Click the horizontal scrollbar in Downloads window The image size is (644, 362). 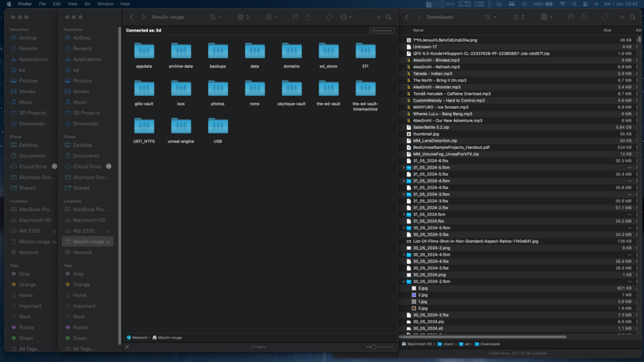click(x=482, y=337)
